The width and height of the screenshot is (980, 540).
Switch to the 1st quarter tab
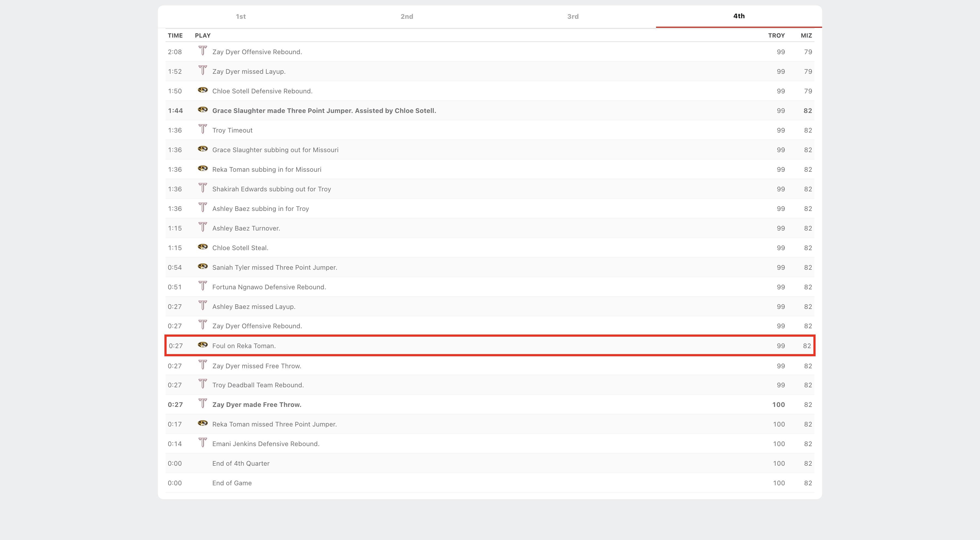coord(240,17)
